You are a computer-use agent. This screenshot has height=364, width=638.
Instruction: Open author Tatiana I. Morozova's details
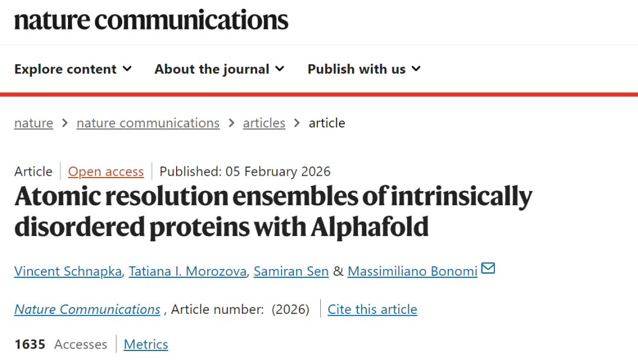(x=188, y=271)
